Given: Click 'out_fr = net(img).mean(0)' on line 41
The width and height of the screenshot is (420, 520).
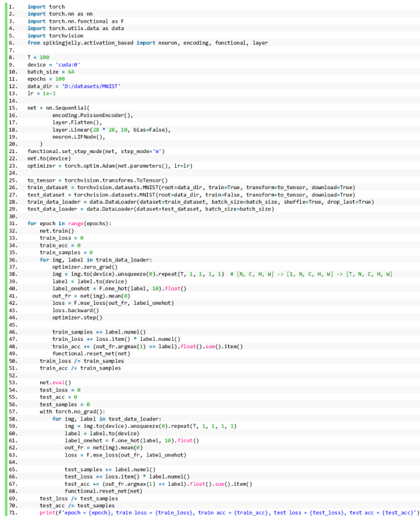Looking at the screenshot, I should (91, 296).
